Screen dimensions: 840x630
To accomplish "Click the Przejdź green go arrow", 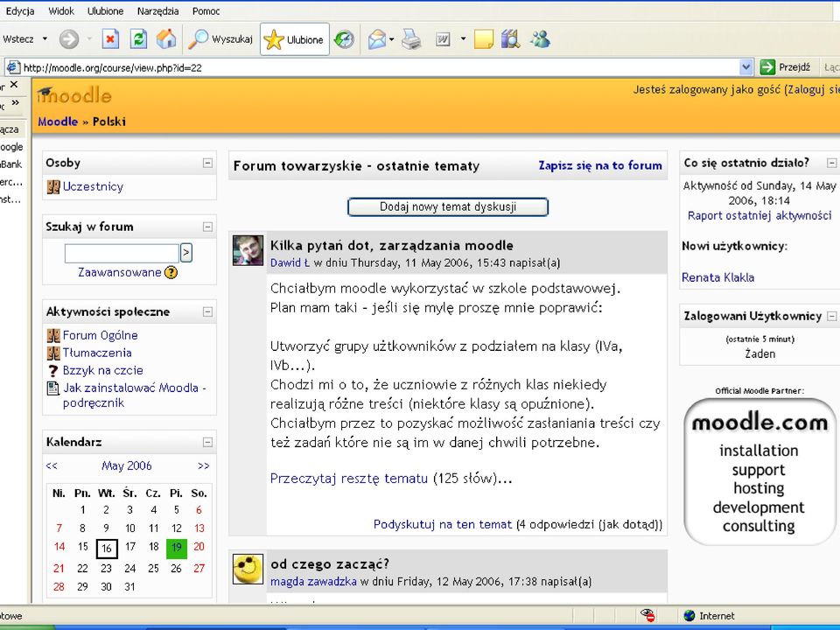I will (x=767, y=67).
